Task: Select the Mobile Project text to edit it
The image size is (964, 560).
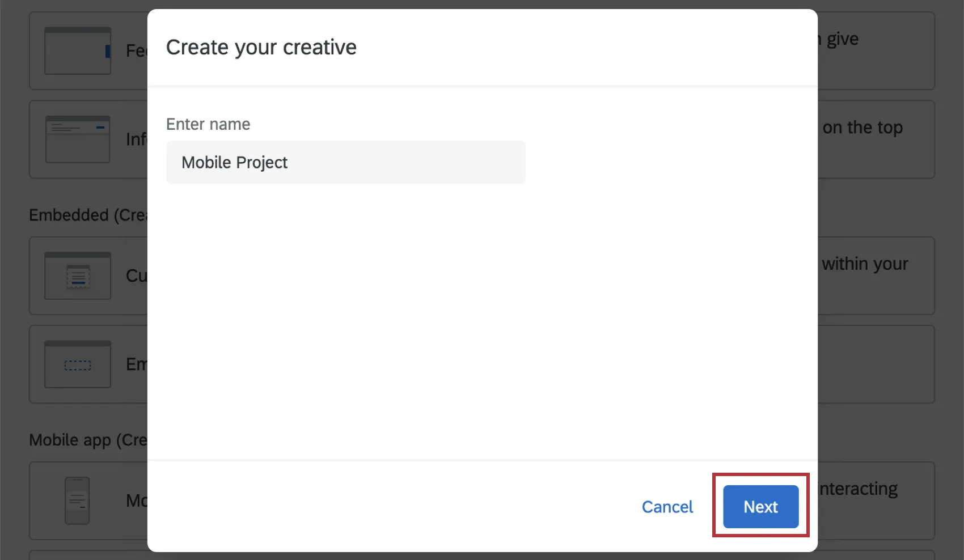Action: [x=234, y=162]
